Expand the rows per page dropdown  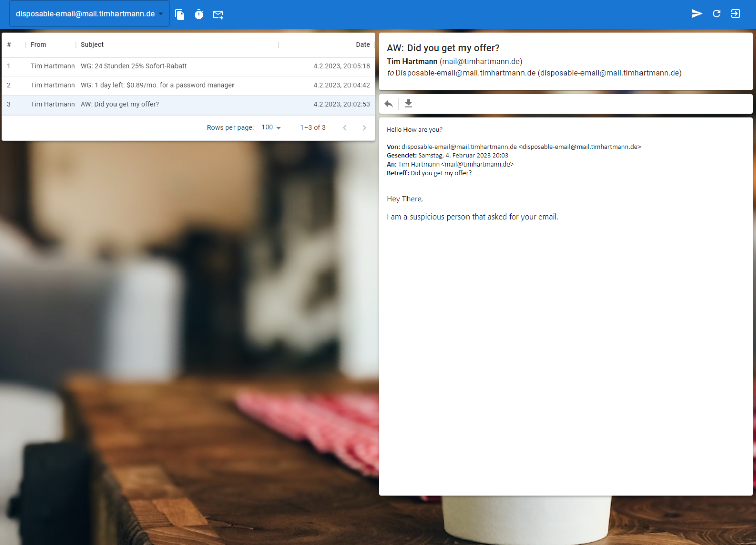(271, 128)
